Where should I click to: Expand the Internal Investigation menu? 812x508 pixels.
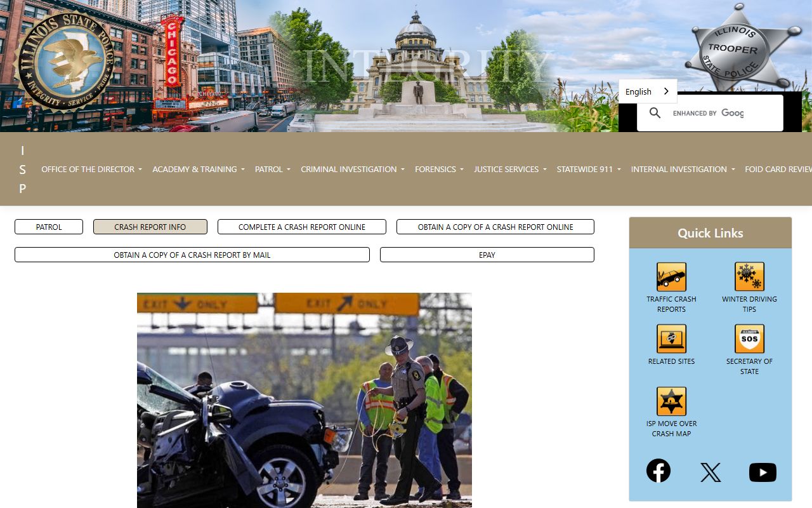click(x=683, y=169)
